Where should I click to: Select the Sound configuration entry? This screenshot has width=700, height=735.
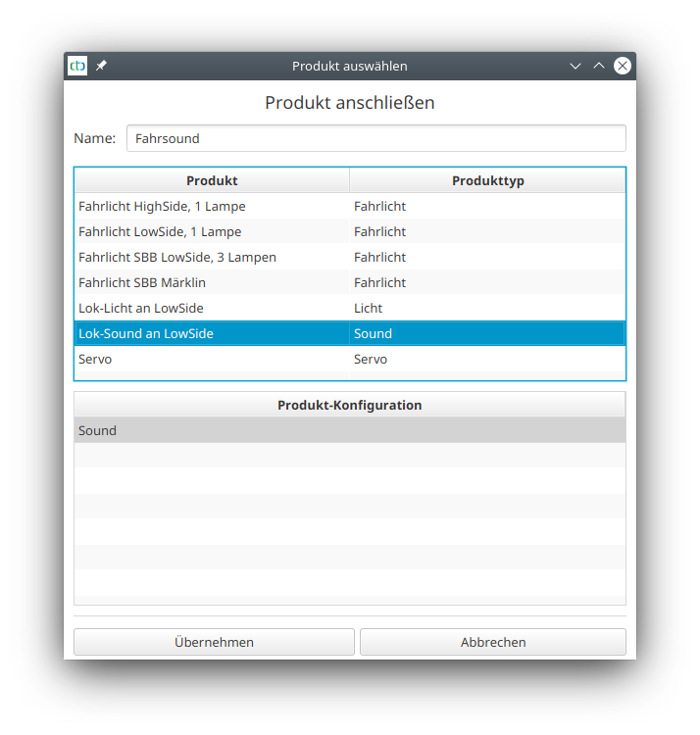98,430
